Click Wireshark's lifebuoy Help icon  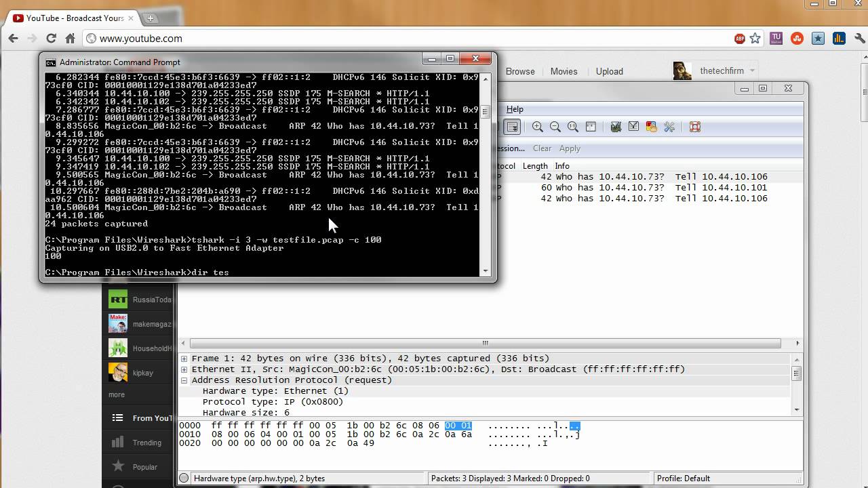(x=694, y=127)
